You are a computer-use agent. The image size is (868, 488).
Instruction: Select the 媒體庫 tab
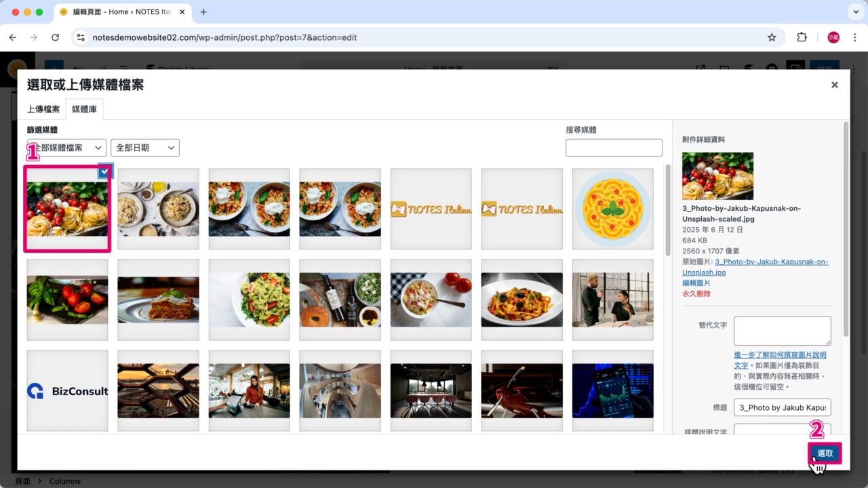coord(84,109)
